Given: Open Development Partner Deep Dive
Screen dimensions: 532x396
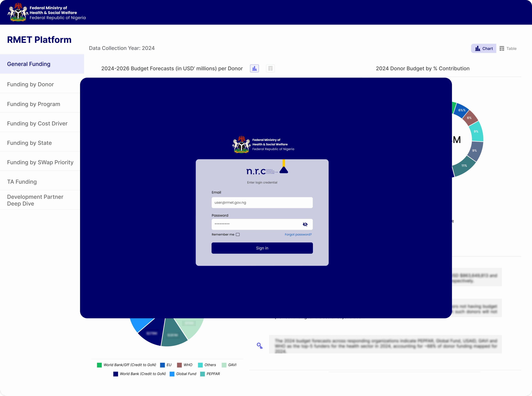Looking at the screenshot, I should [35, 200].
